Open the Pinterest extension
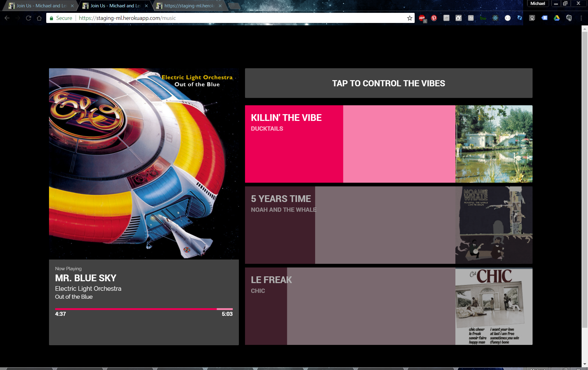The width and height of the screenshot is (588, 370). coord(434,18)
